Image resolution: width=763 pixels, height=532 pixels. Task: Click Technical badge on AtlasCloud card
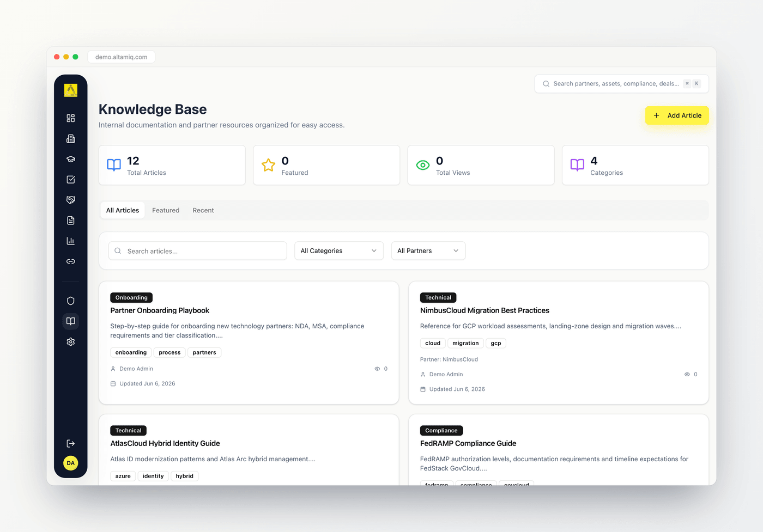[x=128, y=430]
